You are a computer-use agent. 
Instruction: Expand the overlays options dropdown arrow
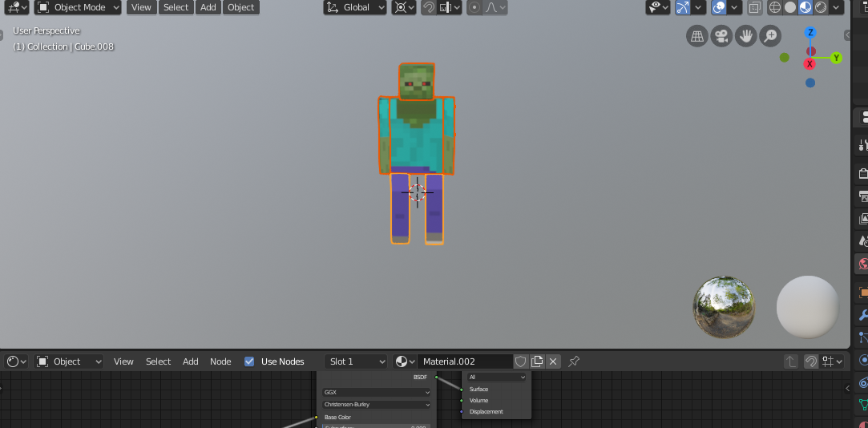[735, 7]
